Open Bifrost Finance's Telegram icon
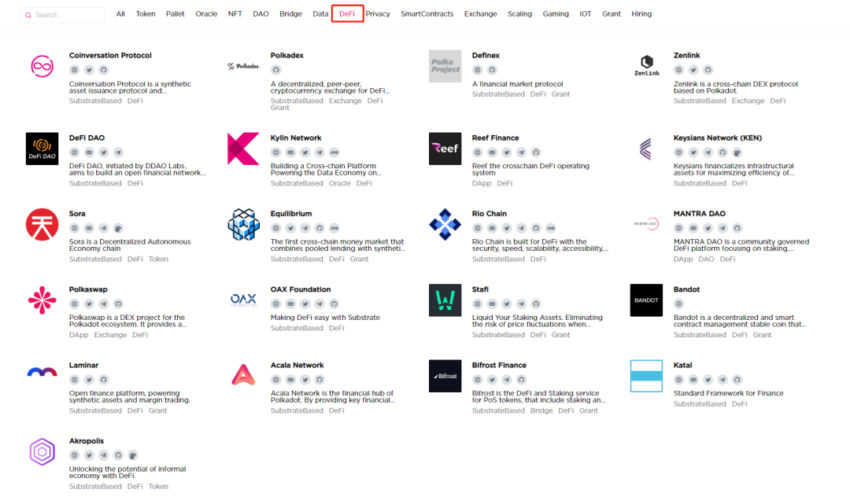850x504 pixels. [506, 380]
